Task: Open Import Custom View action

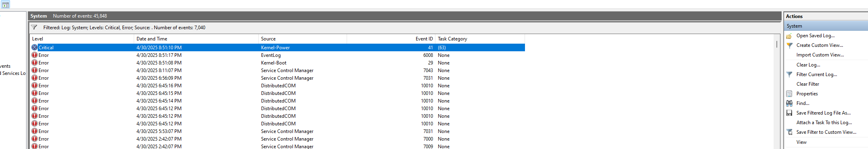Action: (820, 55)
